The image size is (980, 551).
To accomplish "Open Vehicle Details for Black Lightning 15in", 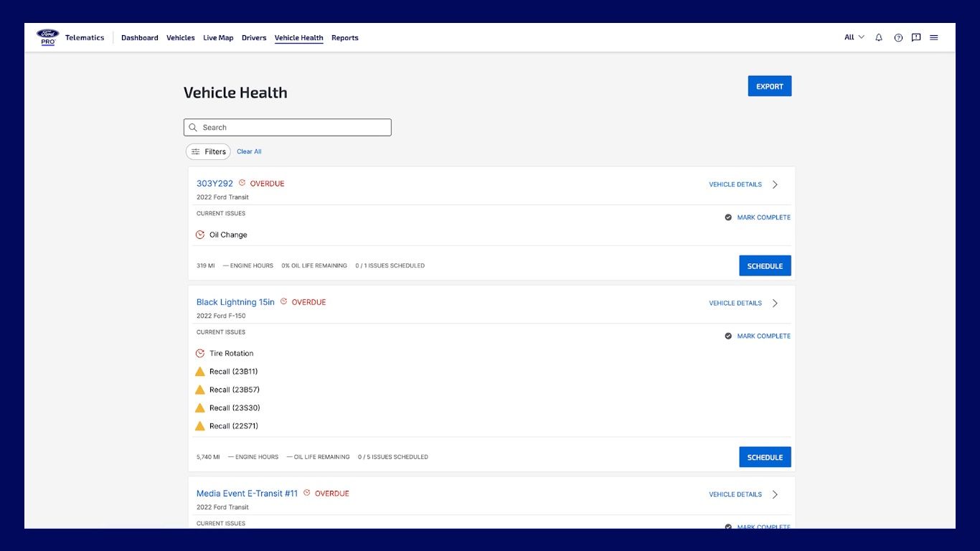I will (x=735, y=303).
